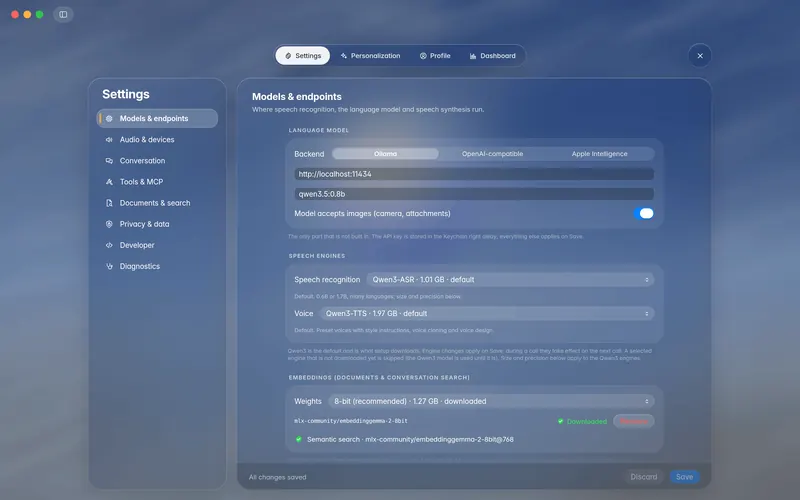
Task: Click the EMBEDDINGS section label
Action: (x=379, y=378)
